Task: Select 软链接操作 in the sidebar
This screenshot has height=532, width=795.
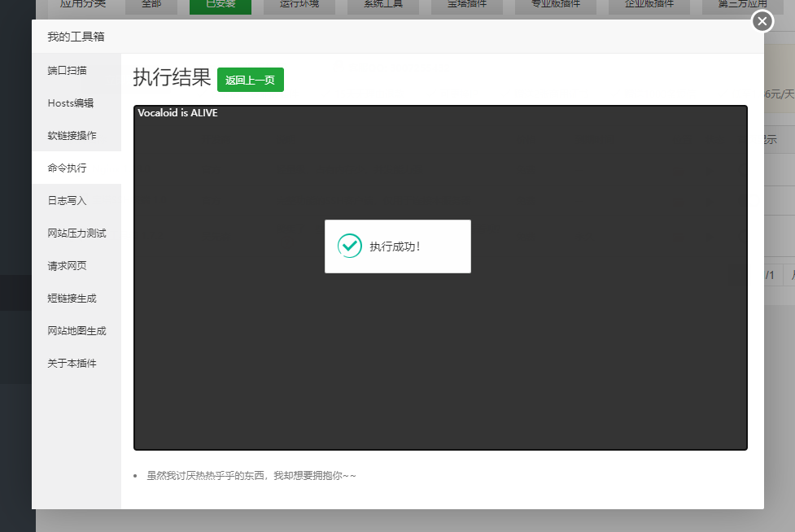Action: (76, 135)
